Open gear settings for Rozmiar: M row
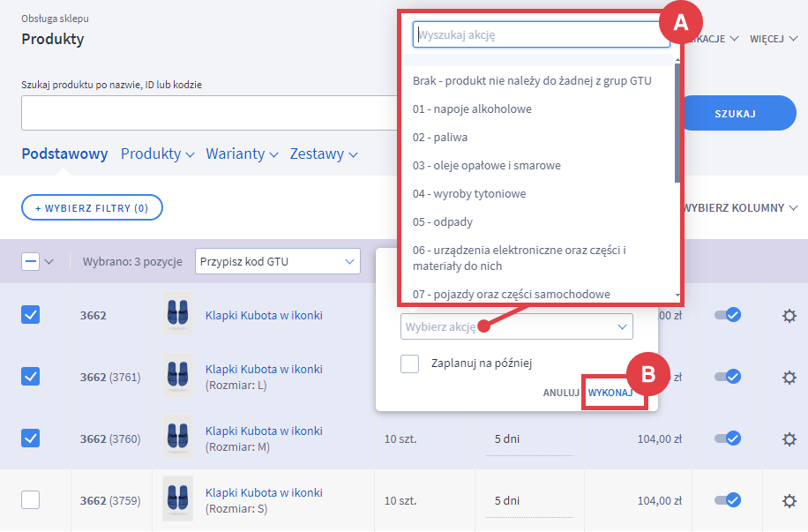Image resolution: width=808 pixels, height=532 pixels. click(x=789, y=438)
